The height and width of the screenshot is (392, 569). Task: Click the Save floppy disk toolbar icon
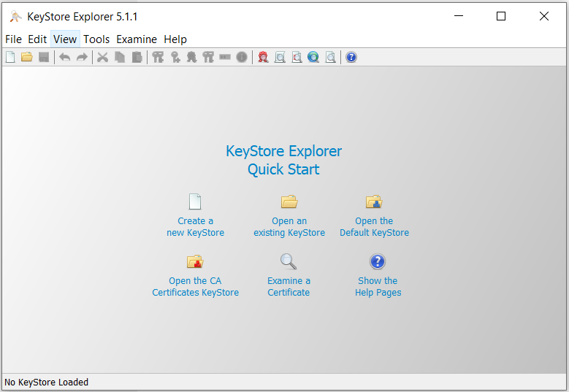[44, 57]
